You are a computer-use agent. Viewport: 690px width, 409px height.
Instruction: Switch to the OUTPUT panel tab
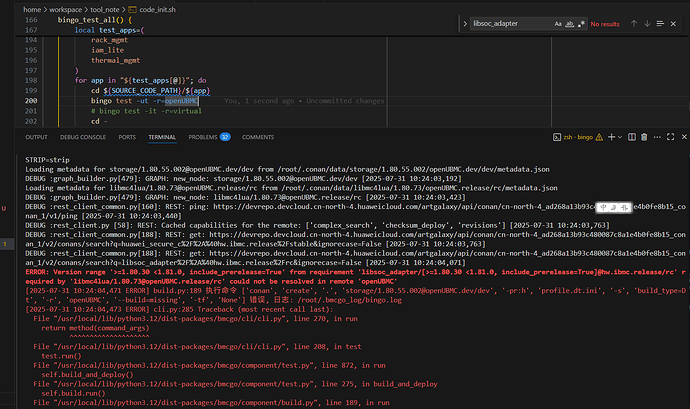coord(36,137)
